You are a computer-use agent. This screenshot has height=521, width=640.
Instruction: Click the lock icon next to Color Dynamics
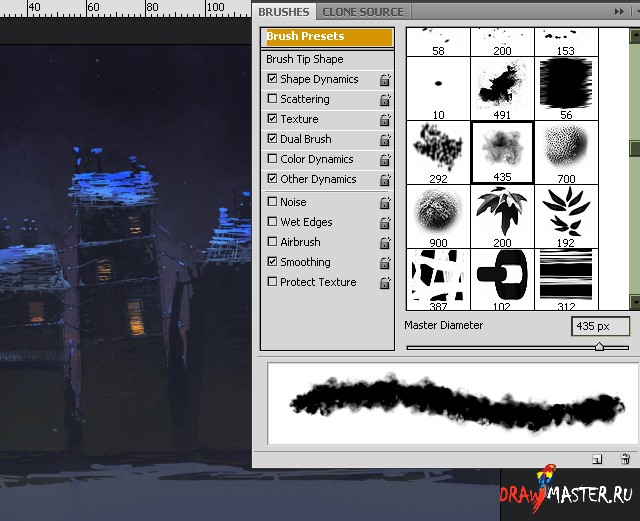point(385,160)
